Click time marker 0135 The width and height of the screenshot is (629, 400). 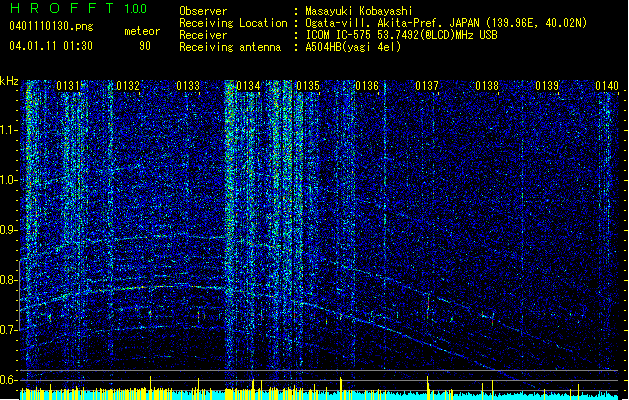[x=308, y=86]
